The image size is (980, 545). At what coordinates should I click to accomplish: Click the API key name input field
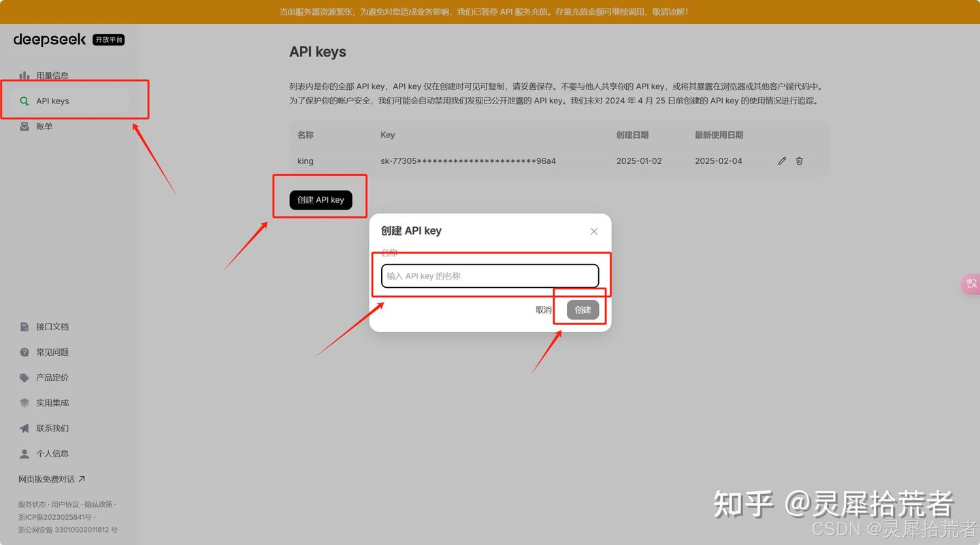pyautogui.click(x=489, y=276)
